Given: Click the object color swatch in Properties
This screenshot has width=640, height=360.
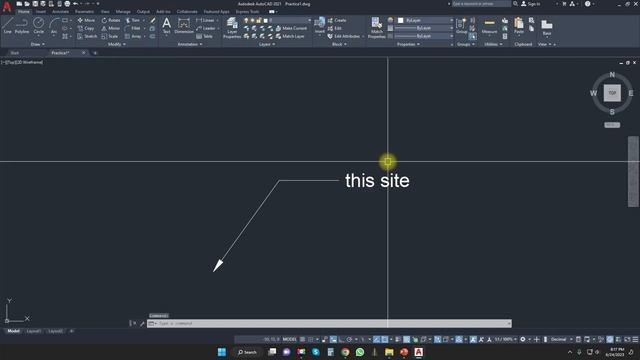Looking at the screenshot, I should click(401, 20).
